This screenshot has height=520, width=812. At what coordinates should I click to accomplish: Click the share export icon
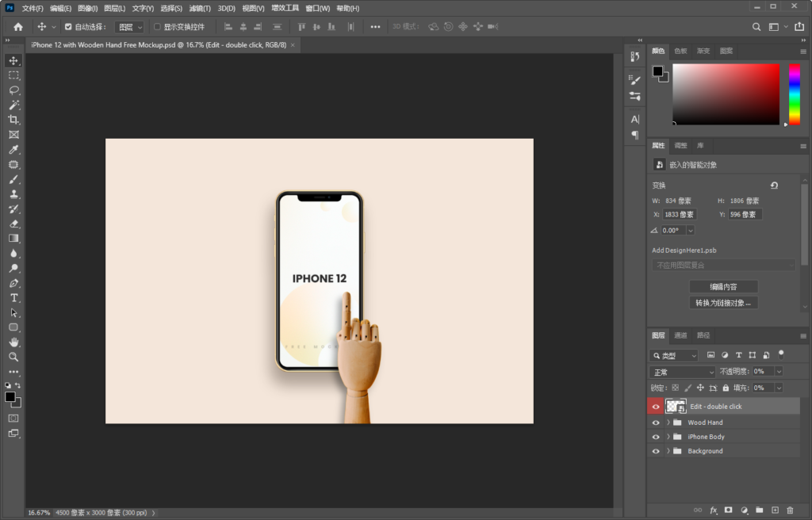pyautogui.click(x=799, y=27)
